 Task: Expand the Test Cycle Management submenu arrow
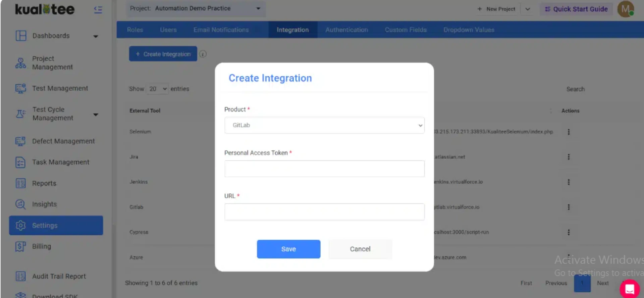pos(96,115)
